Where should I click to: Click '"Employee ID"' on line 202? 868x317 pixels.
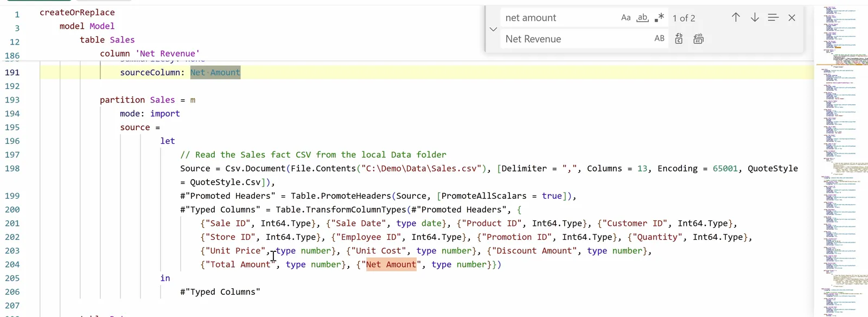[369, 237]
